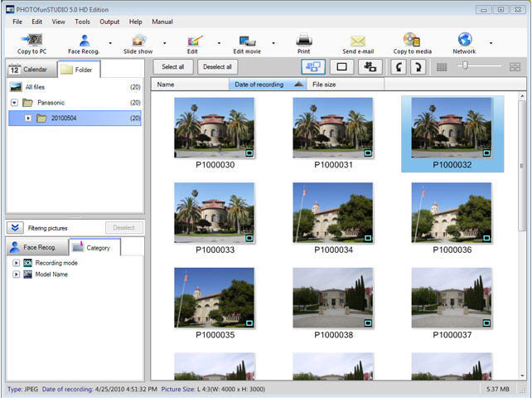Expand the Recording mode category
Screen dimensions: 532x398
click(15, 263)
